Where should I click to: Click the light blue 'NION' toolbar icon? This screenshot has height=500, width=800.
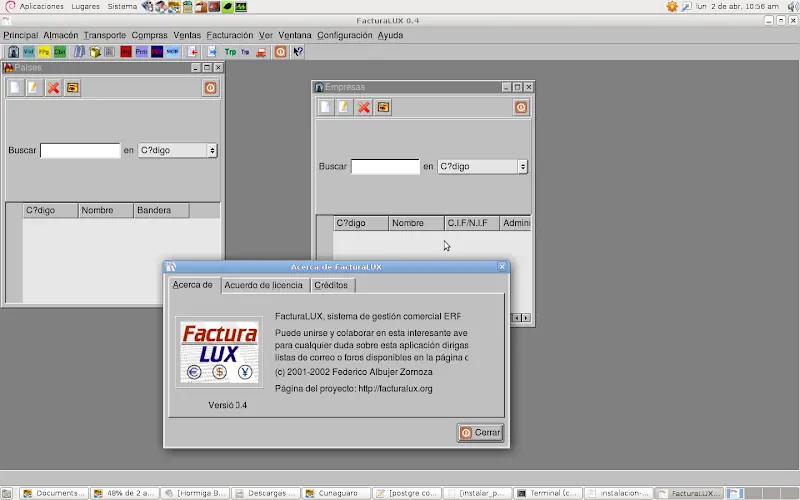pyautogui.click(x=172, y=52)
